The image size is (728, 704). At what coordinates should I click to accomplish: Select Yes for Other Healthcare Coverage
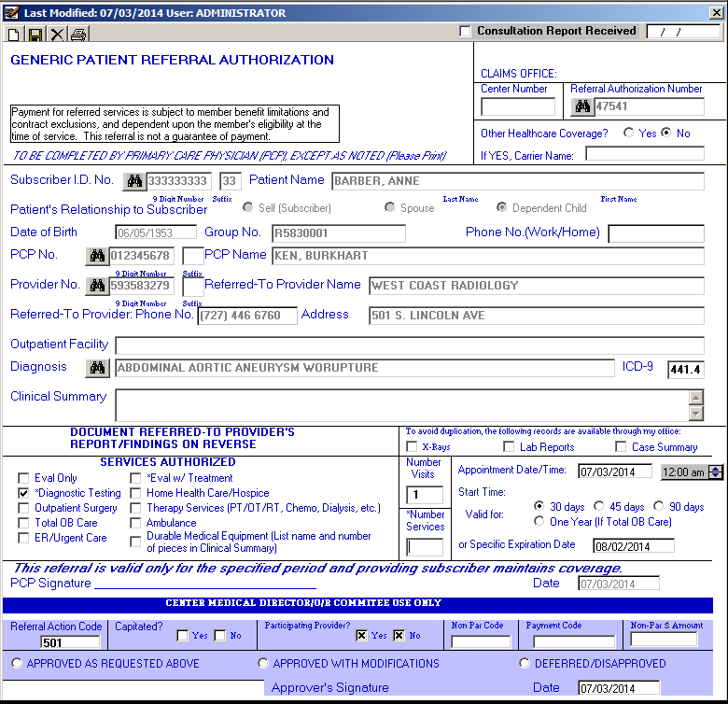(629, 133)
